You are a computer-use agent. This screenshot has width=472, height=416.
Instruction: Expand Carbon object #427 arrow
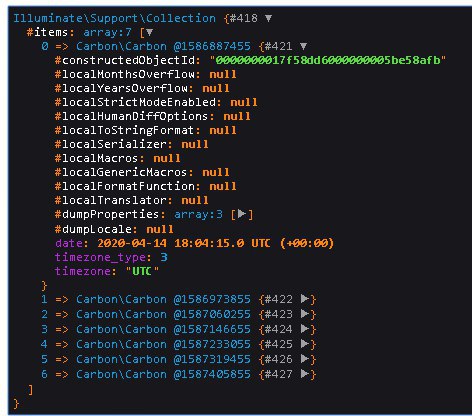click(x=305, y=374)
